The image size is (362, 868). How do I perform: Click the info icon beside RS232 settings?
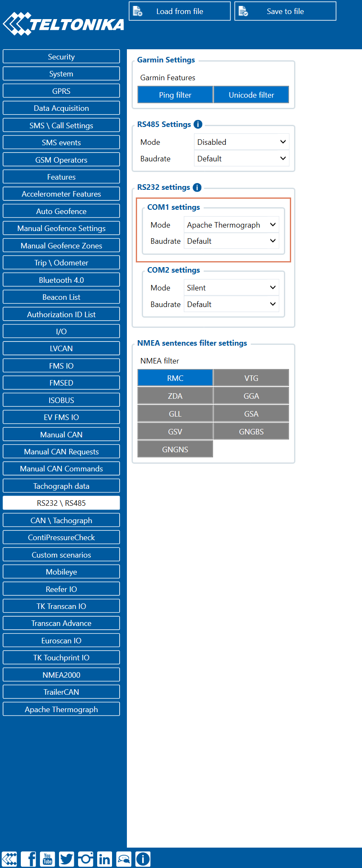pos(197,187)
